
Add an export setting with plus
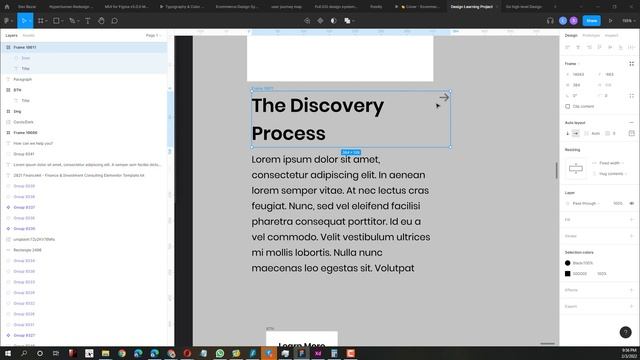tap(631, 306)
